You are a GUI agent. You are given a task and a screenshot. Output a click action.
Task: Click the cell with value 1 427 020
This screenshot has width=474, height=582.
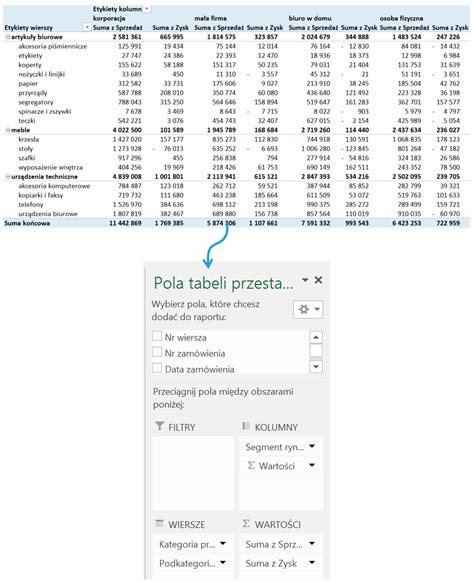point(127,139)
